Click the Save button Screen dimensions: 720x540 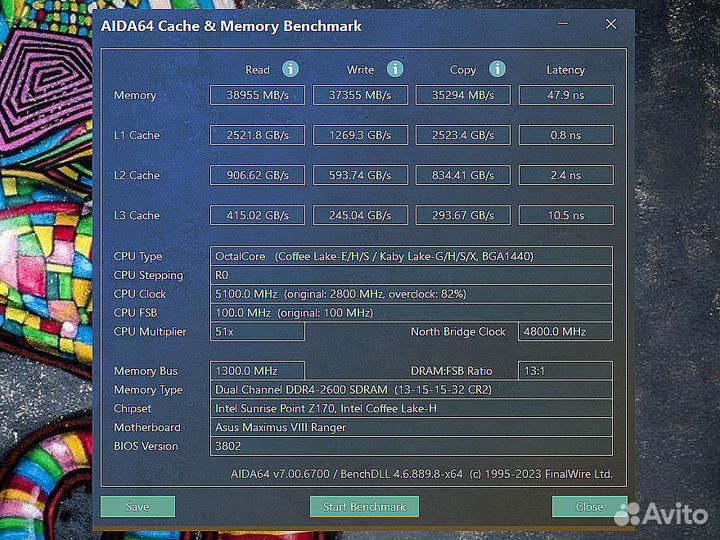[138, 506]
